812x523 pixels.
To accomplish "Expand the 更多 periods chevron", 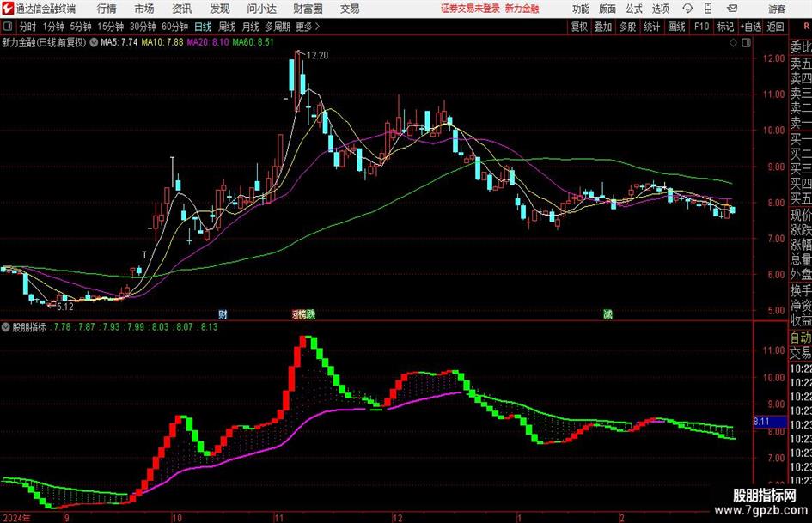I will [317, 27].
